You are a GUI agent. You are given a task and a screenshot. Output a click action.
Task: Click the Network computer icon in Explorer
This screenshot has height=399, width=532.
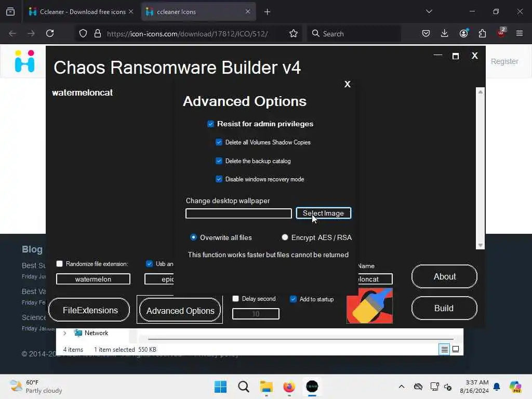[78, 333]
